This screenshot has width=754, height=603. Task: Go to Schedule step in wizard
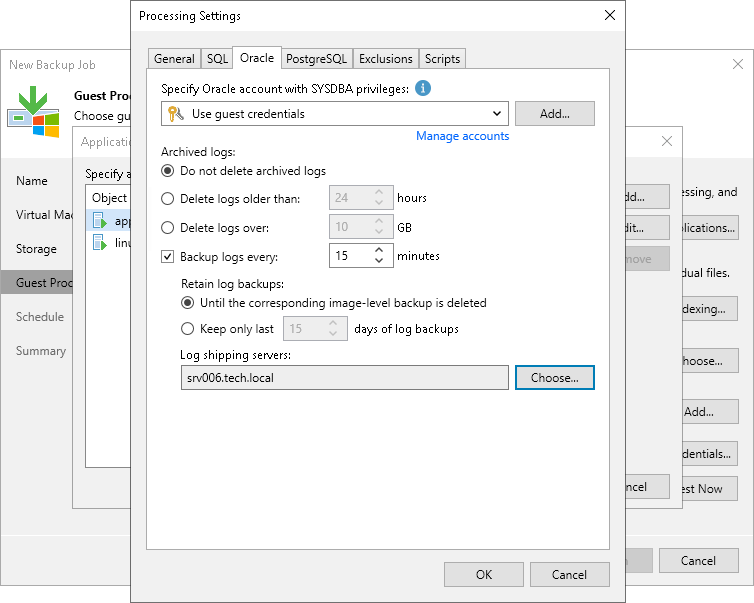(x=40, y=317)
